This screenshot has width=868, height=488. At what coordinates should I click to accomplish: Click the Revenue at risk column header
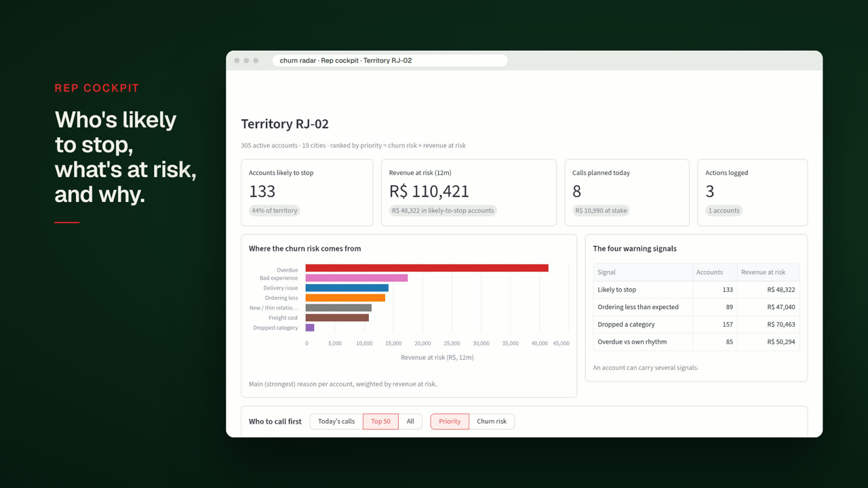click(768, 272)
